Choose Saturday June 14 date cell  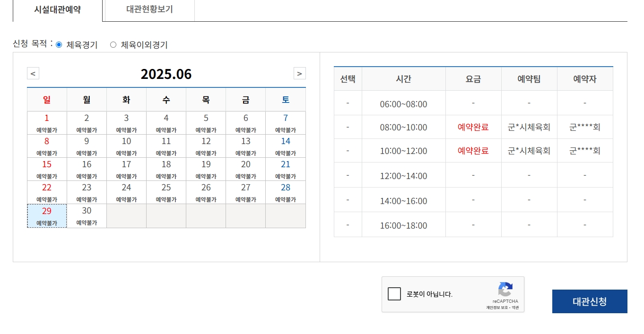[x=286, y=146]
